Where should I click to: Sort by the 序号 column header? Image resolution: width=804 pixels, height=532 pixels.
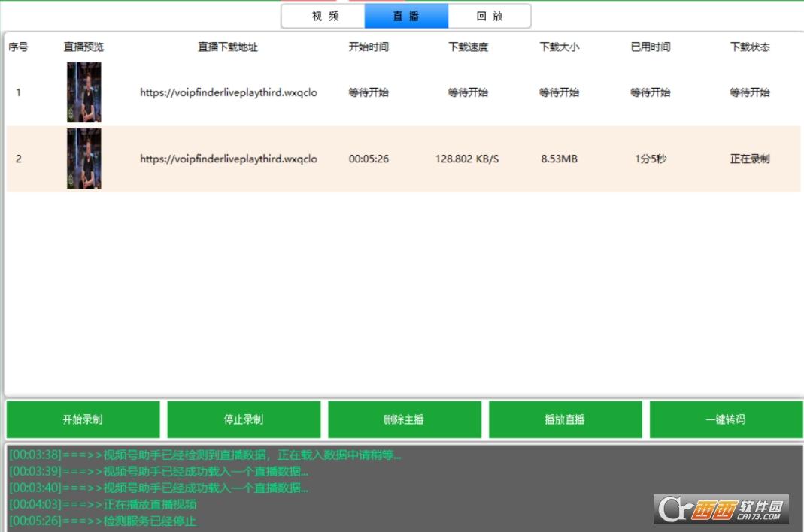(x=19, y=47)
